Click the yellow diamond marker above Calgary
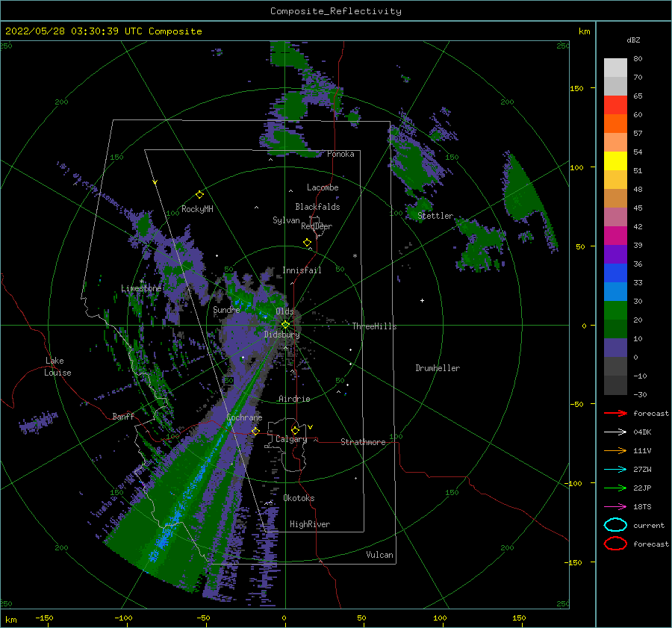 pyautogui.click(x=295, y=430)
